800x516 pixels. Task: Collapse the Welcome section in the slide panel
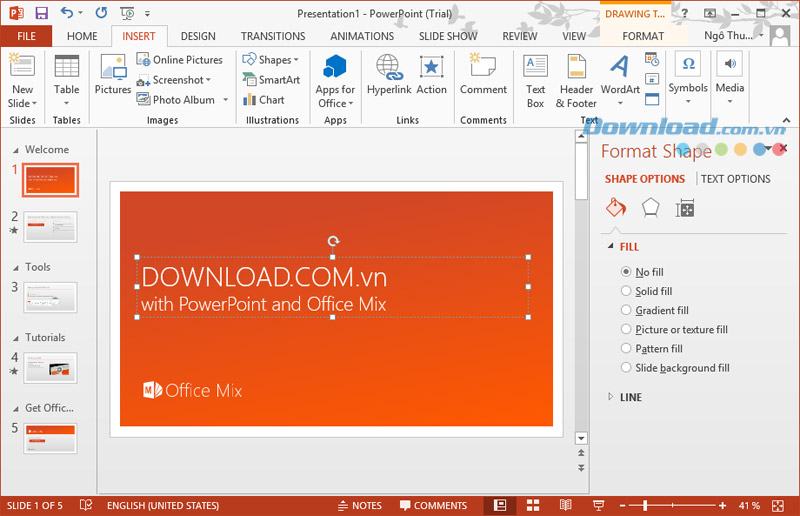[16, 150]
